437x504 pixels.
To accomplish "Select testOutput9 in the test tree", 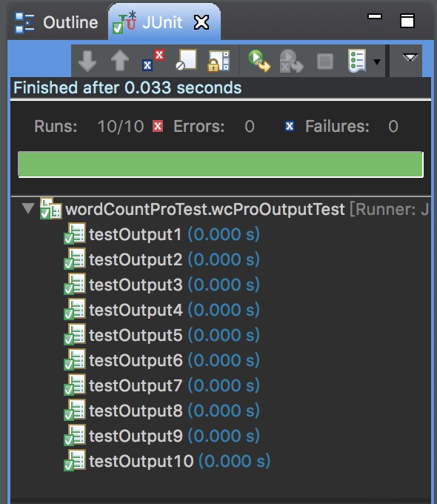I will (174, 436).
